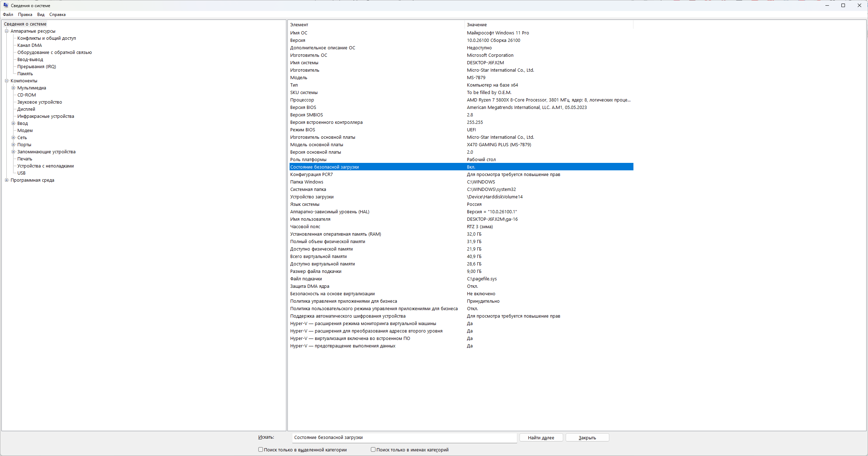Select the Процессор row in the list
This screenshot has width=868, height=456.
click(x=302, y=100)
